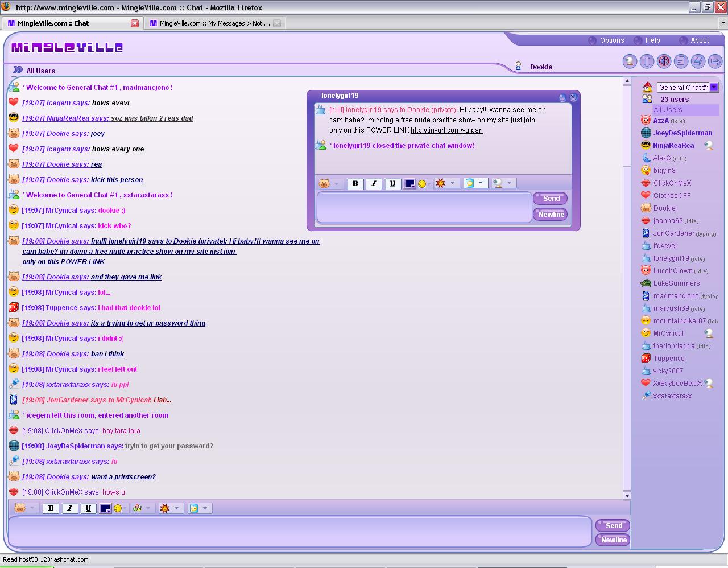Clear chat with the eraser icon

click(698, 61)
